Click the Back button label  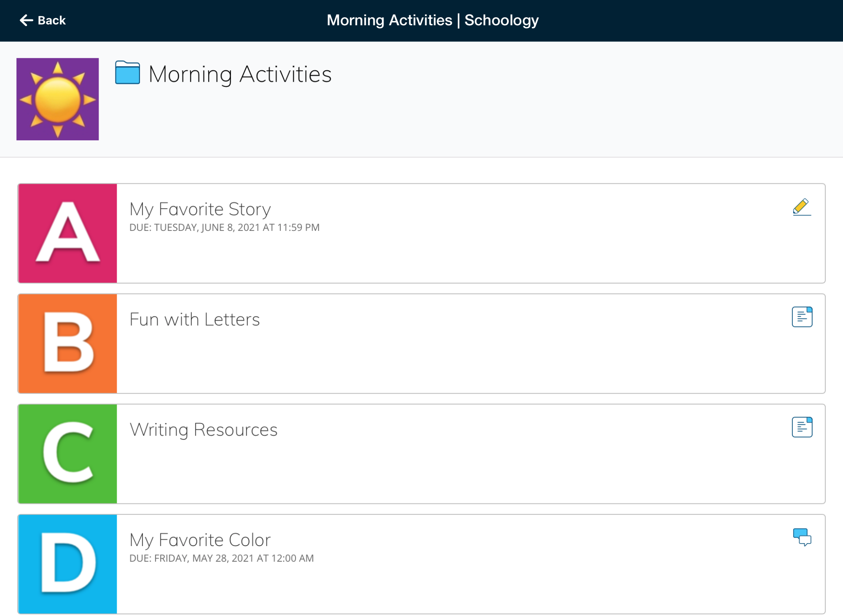(51, 20)
